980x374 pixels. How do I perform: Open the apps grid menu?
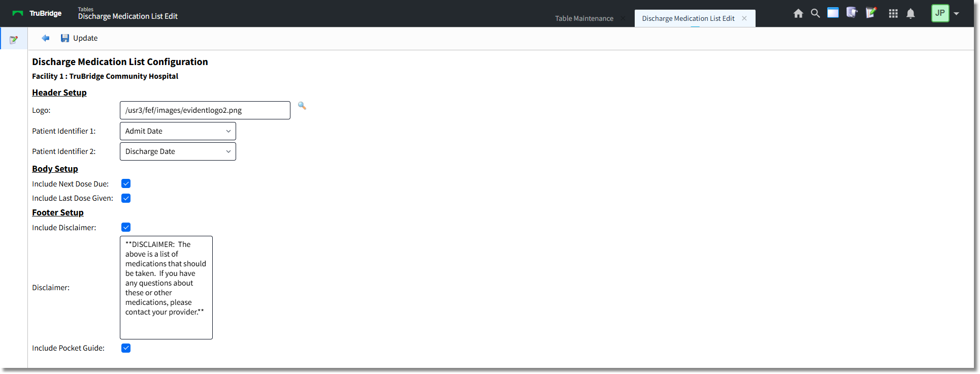[893, 14]
